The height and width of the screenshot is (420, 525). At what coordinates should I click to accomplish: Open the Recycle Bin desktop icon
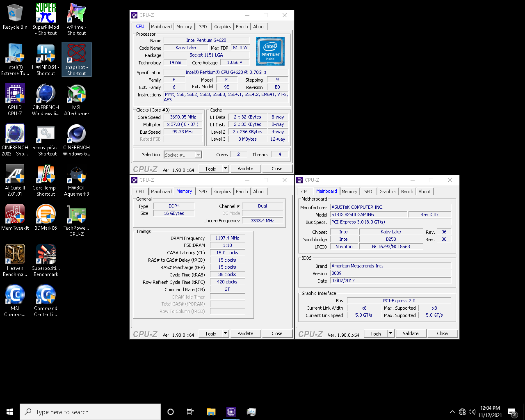pos(15,17)
